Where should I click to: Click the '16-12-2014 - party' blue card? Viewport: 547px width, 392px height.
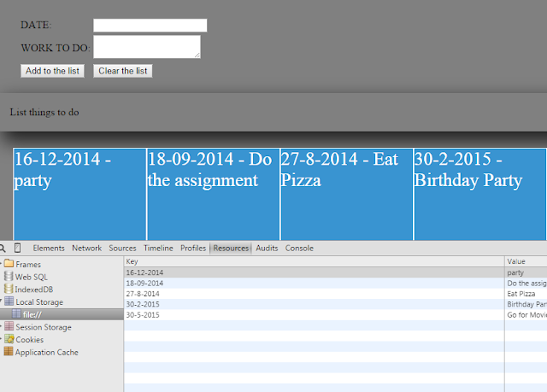pos(79,194)
